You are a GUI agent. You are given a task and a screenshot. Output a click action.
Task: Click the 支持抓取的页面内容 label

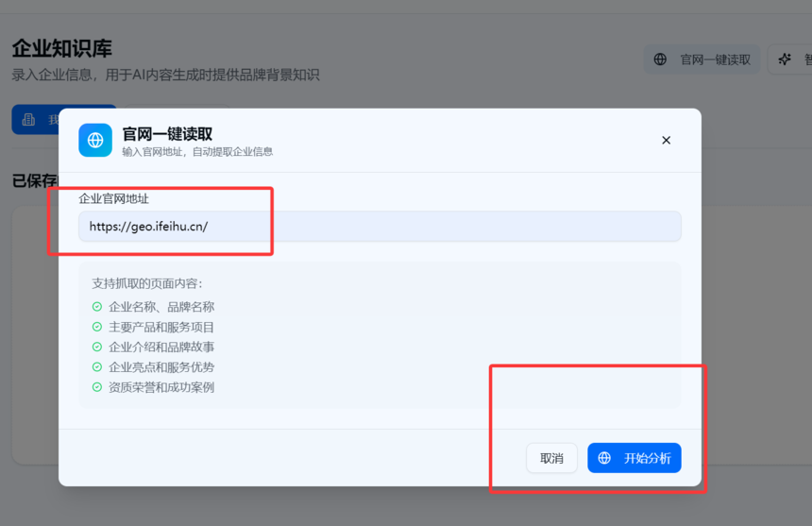[146, 283]
